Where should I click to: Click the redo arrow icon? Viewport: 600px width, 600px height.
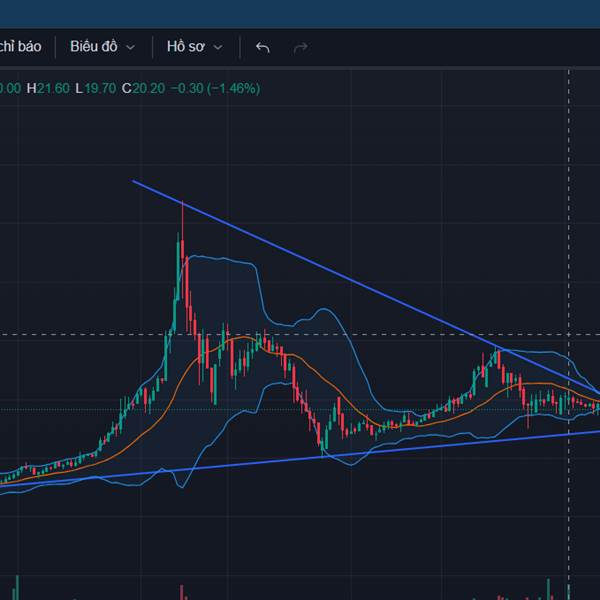tap(300, 47)
